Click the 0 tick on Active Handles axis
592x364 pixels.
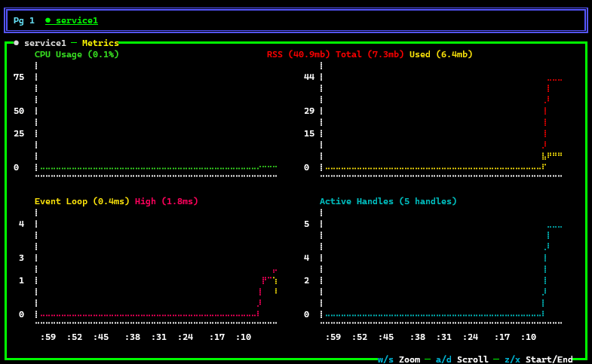click(307, 314)
